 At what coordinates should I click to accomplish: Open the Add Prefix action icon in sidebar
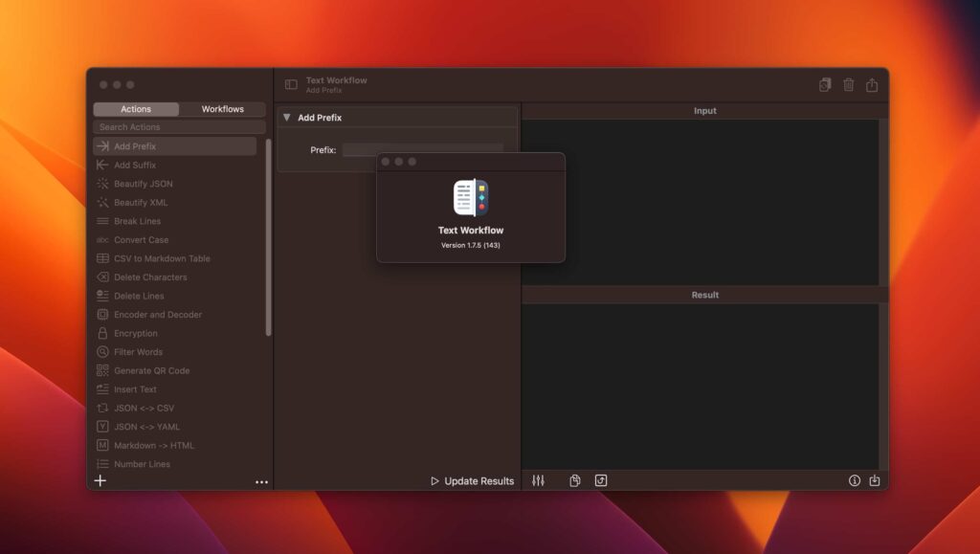pos(105,144)
